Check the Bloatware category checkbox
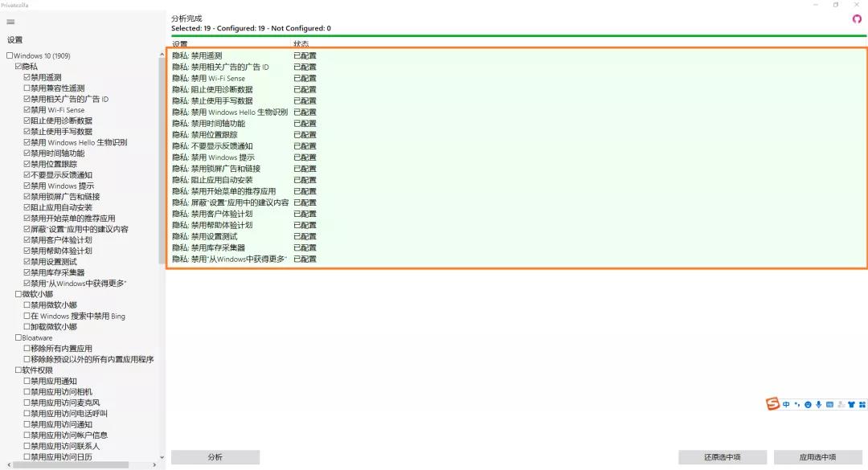868x470 pixels. point(18,337)
